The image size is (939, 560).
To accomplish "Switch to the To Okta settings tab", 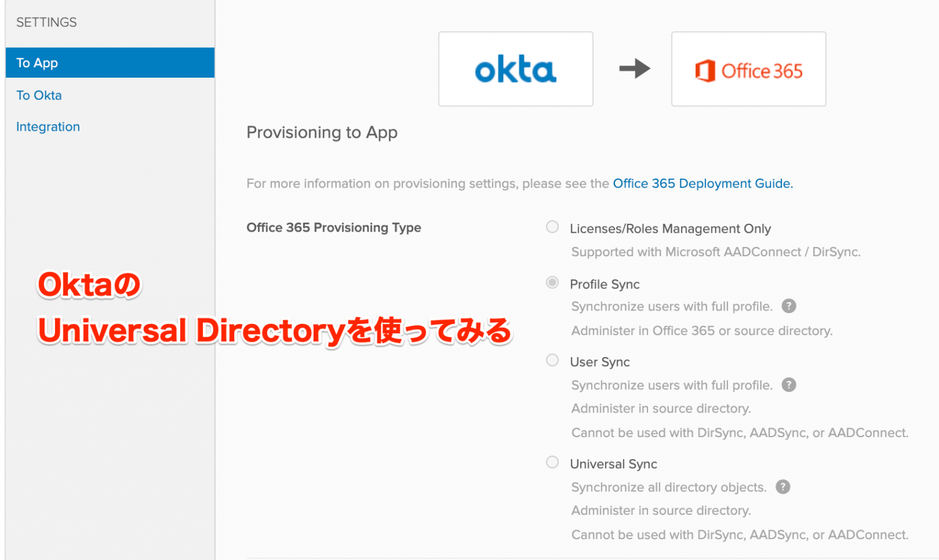I will 39,95.
